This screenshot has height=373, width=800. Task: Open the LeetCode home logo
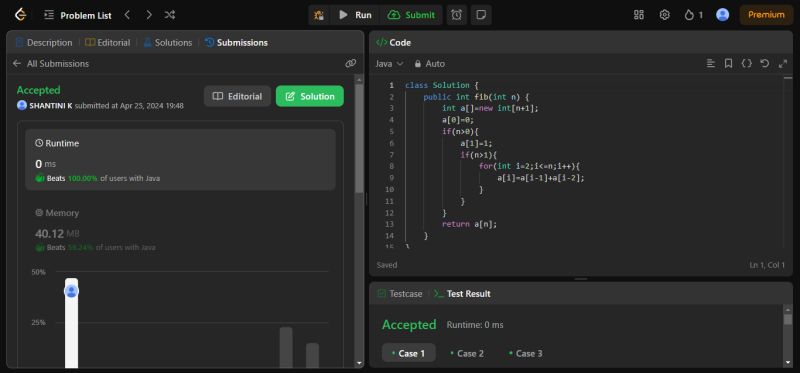point(20,15)
